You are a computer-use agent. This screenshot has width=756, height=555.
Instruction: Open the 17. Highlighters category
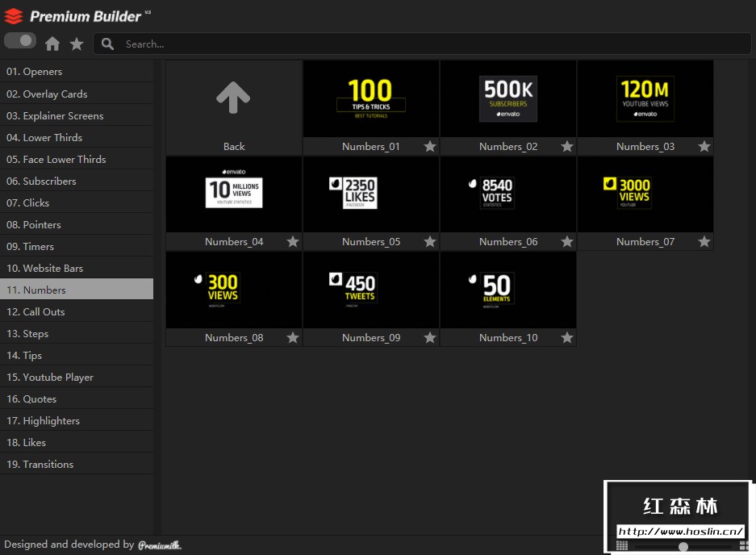(x=77, y=421)
